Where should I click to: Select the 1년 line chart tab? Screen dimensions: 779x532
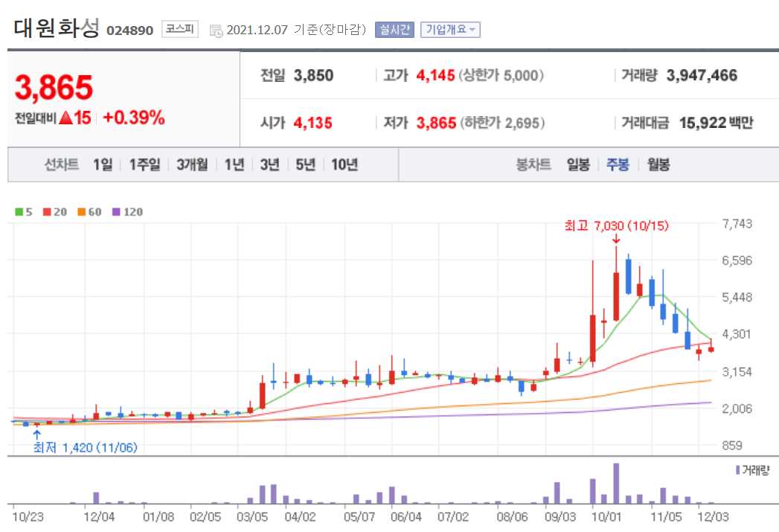pyautogui.click(x=234, y=164)
